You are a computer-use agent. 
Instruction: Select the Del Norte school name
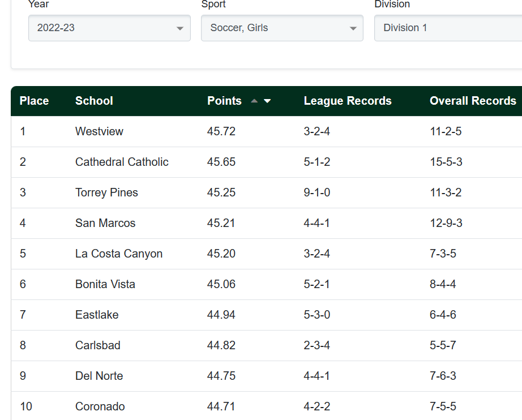pyautogui.click(x=99, y=376)
